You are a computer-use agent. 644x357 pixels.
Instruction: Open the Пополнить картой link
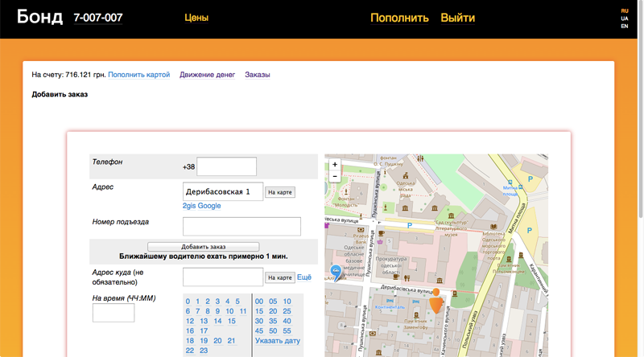138,75
